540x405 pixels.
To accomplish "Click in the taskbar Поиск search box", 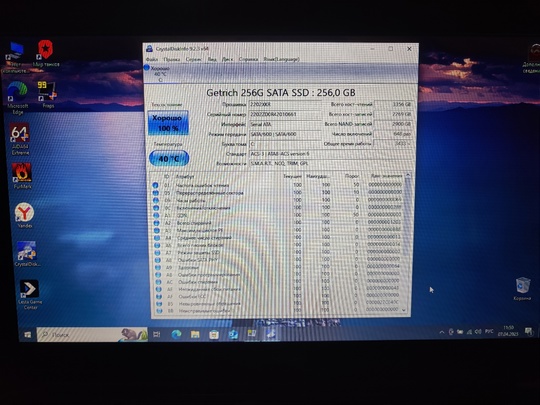I will (92, 334).
